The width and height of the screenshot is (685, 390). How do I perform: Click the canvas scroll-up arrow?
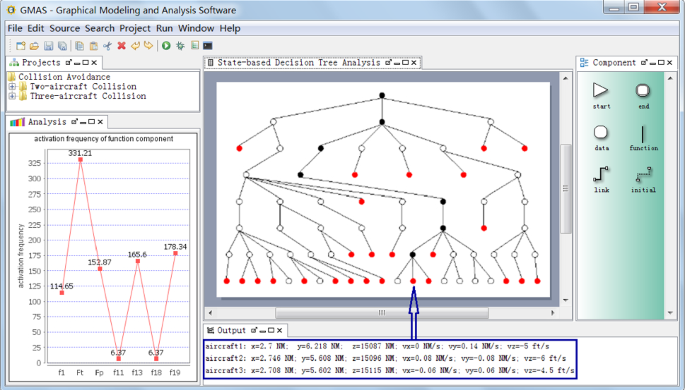pos(565,78)
